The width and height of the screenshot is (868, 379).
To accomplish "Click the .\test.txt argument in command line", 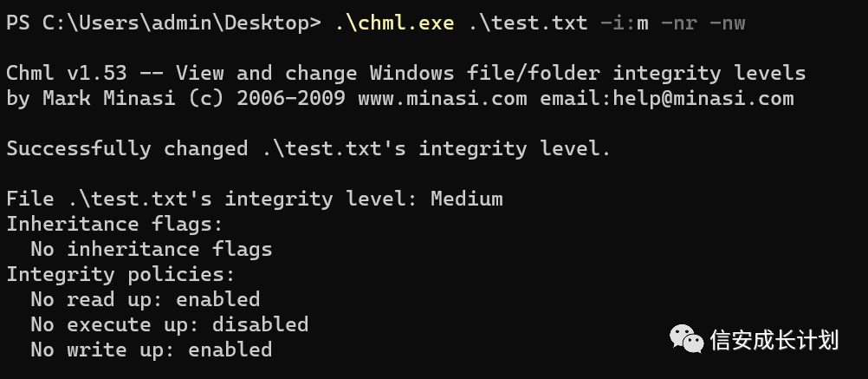I will point(528,23).
